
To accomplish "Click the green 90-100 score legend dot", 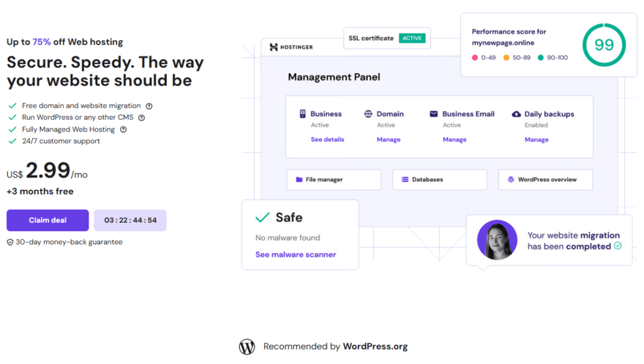I will [x=541, y=58].
